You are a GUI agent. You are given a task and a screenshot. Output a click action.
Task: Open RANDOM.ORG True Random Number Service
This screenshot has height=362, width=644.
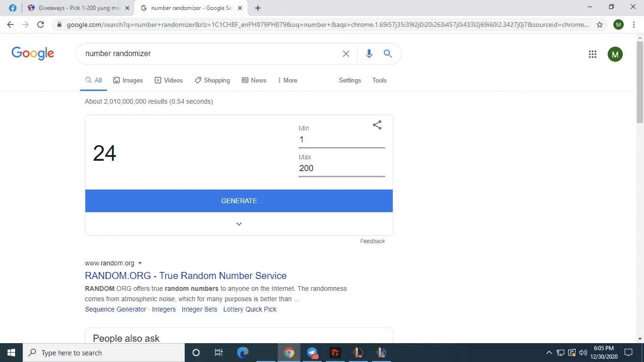(186, 276)
